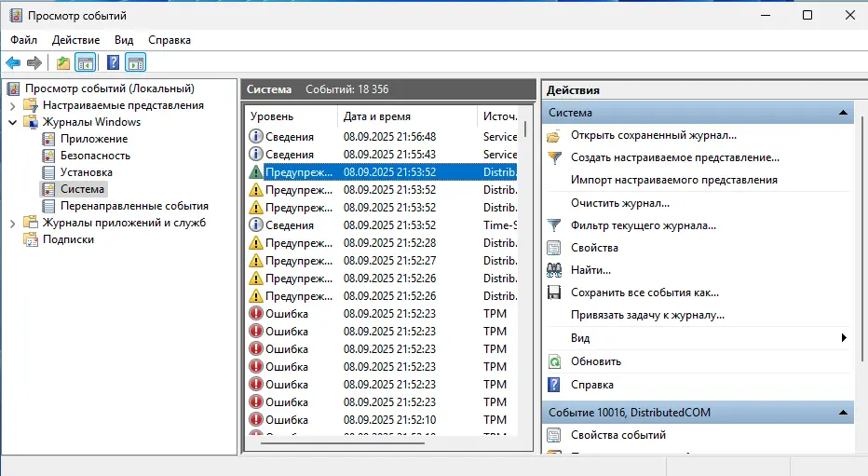Image resolution: width=868 pixels, height=476 pixels.
Task: Open the Справка menu in menu bar
Action: point(169,40)
